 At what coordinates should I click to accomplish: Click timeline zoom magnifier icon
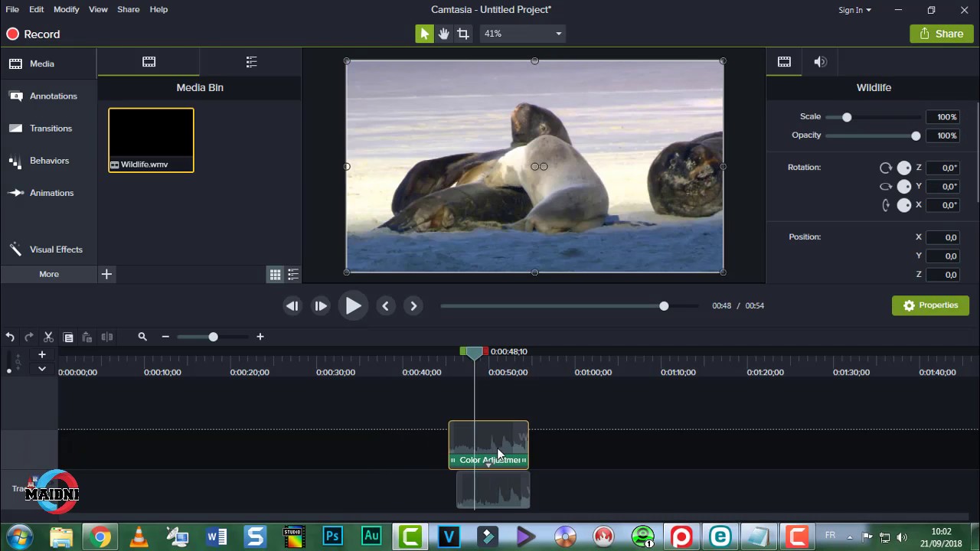click(x=142, y=337)
